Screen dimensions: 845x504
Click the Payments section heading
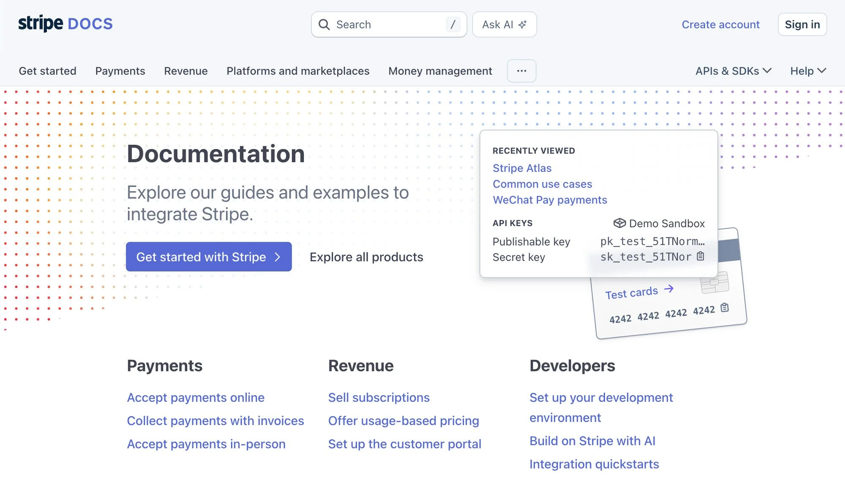click(165, 366)
